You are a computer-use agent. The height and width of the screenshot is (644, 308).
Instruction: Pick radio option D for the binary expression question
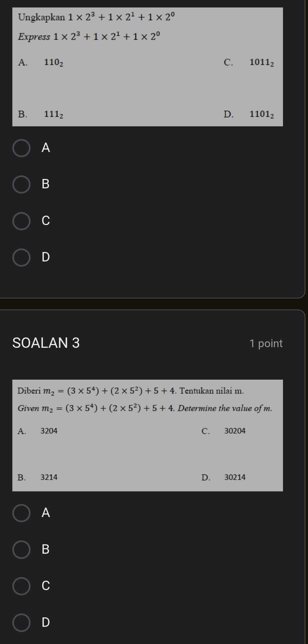tap(21, 258)
